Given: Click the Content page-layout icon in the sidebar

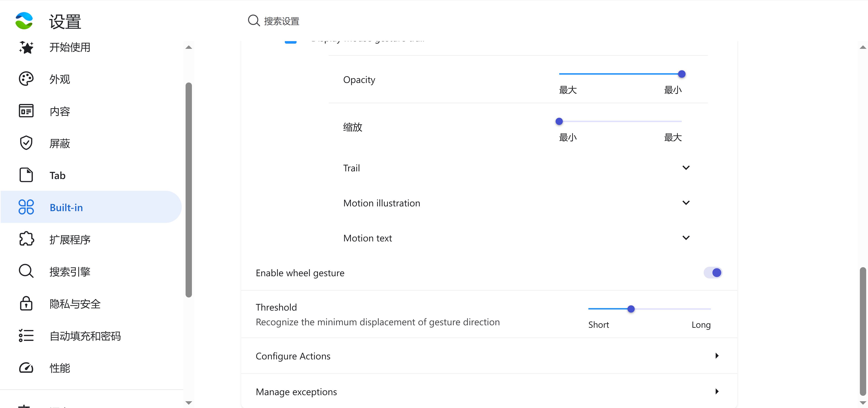Looking at the screenshot, I should (x=26, y=111).
